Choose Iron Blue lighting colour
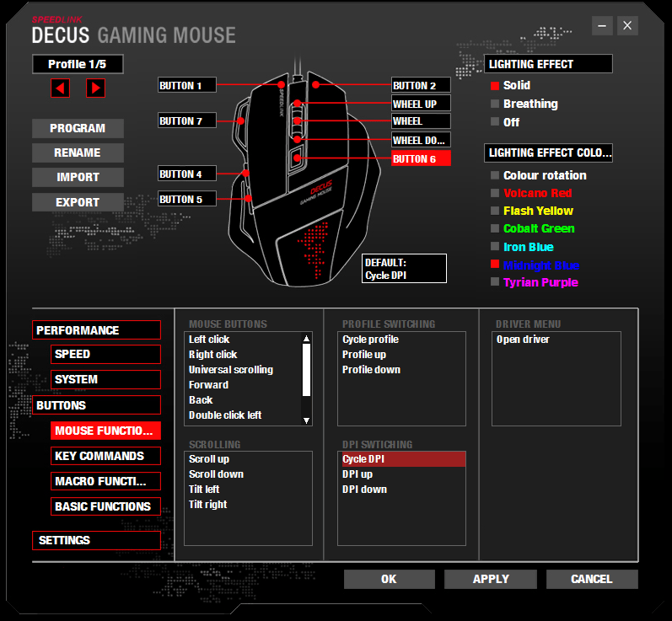The width and height of the screenshot is (672, 621). pyautogui.click(x=522, y=247)
